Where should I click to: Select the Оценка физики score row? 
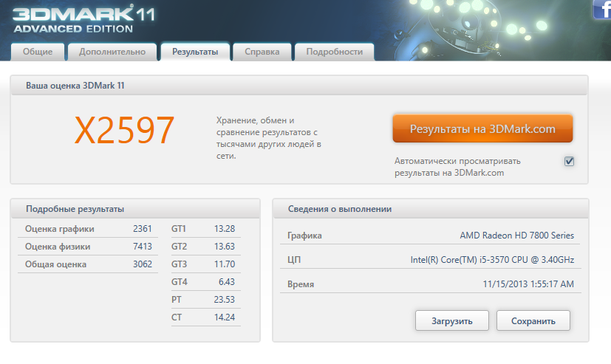click(87, 247)
